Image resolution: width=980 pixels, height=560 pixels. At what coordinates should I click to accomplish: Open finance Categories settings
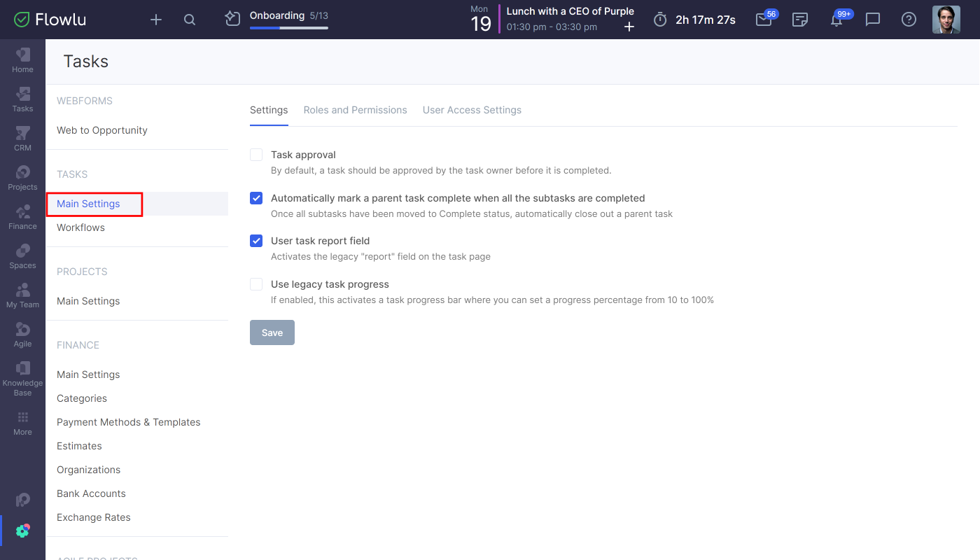click(82, 398)
